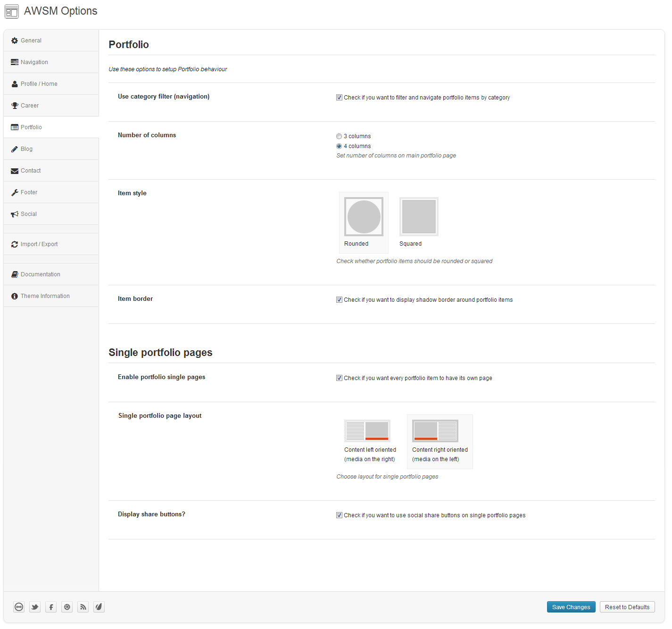Image resolution: width=672 pixels, height=629 pixels.
Task: Choose the Squared item style thumbnail
Action: 419,216
